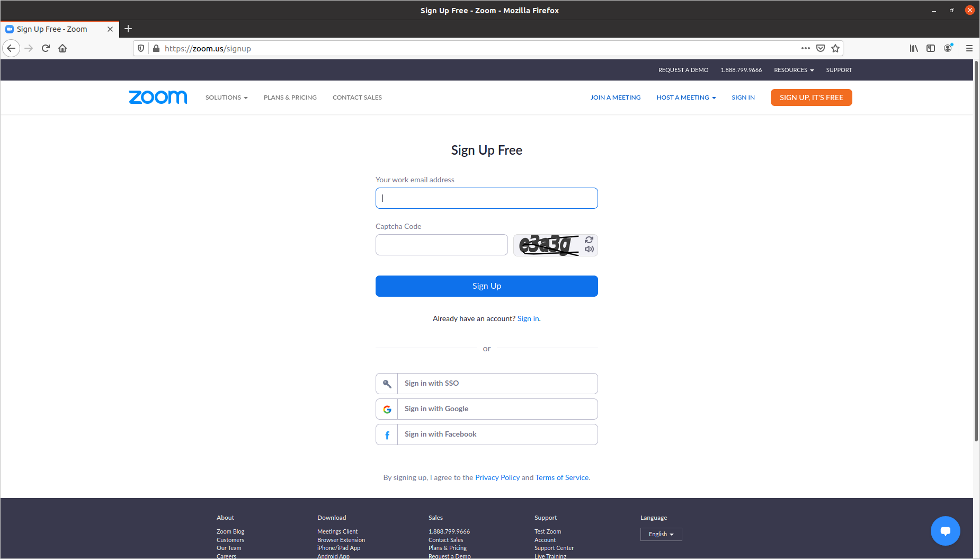View site security padlock info
Image resolution: width=980 pixels, height=559 pixels.
pos(156,48)
